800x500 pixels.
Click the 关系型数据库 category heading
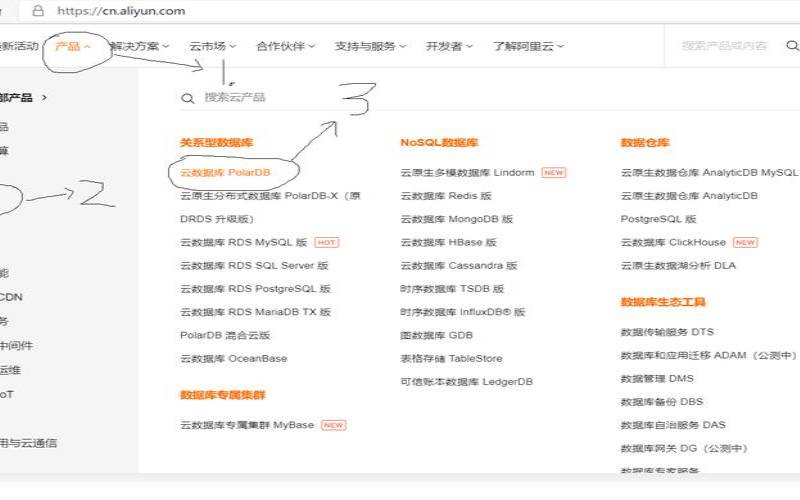tap(216, 142)
